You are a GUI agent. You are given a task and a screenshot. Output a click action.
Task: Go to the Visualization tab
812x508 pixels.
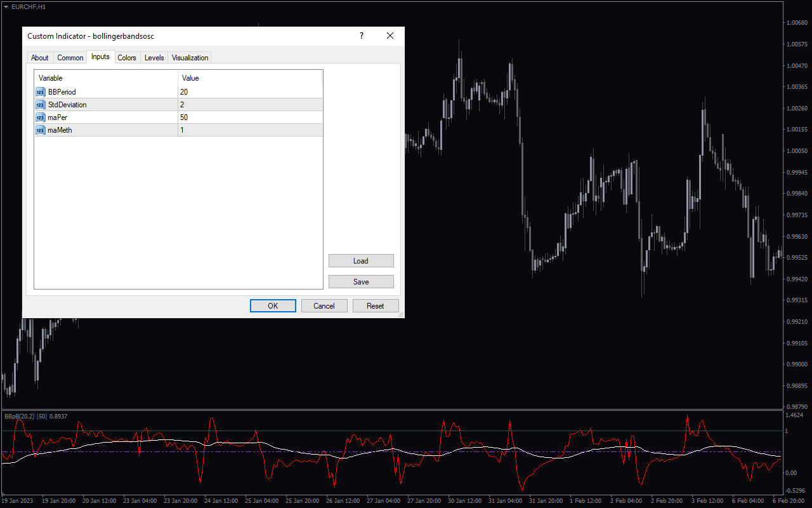(190, 58)
